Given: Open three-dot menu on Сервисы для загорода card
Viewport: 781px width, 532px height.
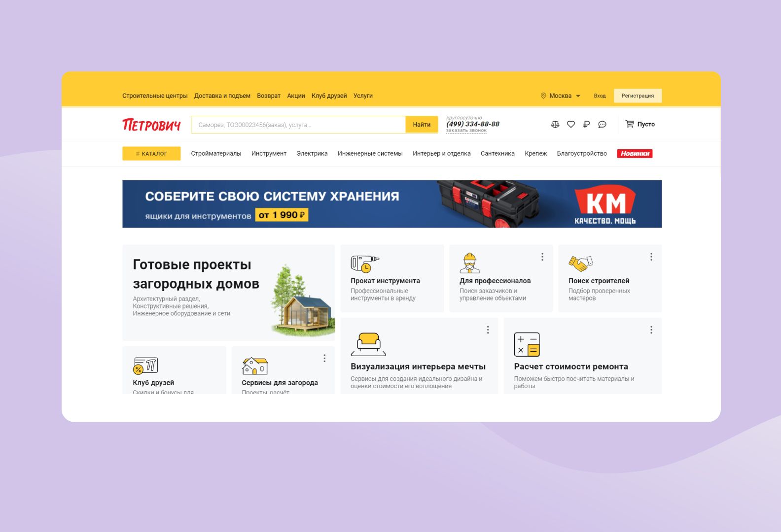Looking at the screenshot, I should click(324, 358).
